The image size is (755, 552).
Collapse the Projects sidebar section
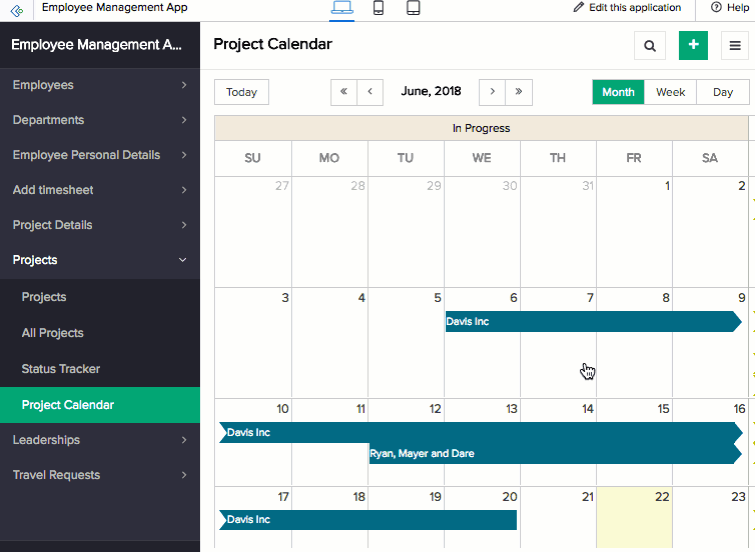(100, 260)
